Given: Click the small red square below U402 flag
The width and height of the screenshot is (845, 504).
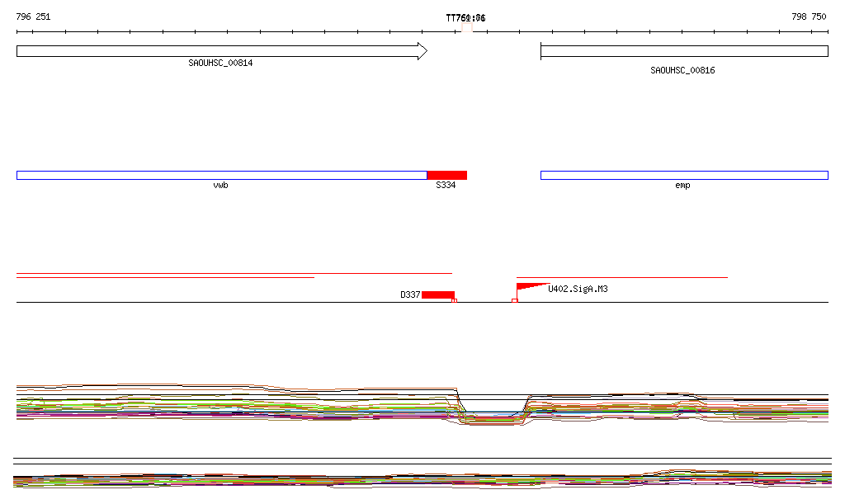Looking at the screenshot, I should coord(515,300).
